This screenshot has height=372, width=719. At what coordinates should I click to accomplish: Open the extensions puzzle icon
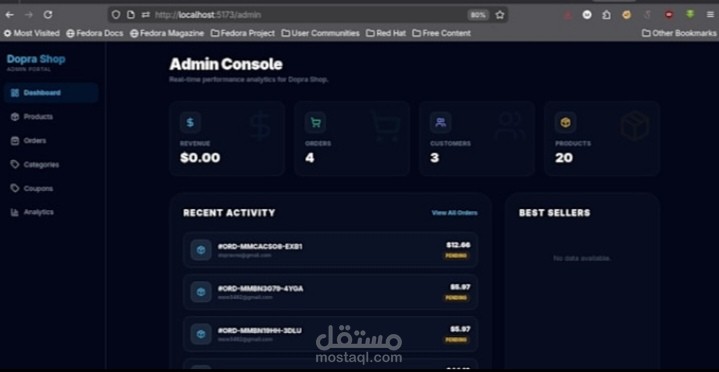point(606,15)
